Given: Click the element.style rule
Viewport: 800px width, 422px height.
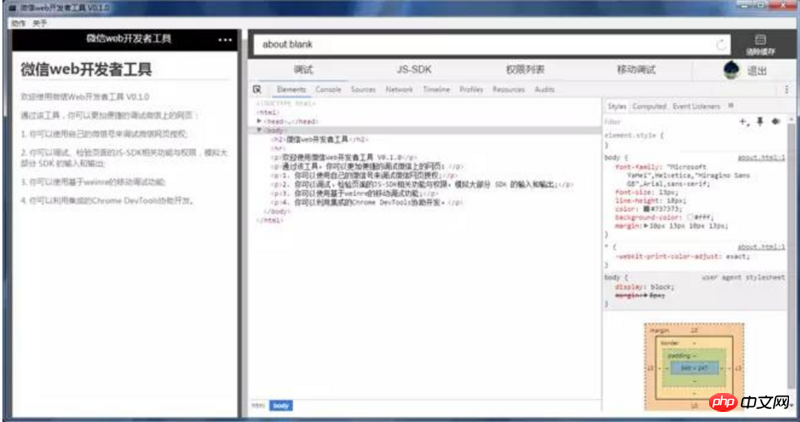Looking at the screenshot, I should 634,136.
